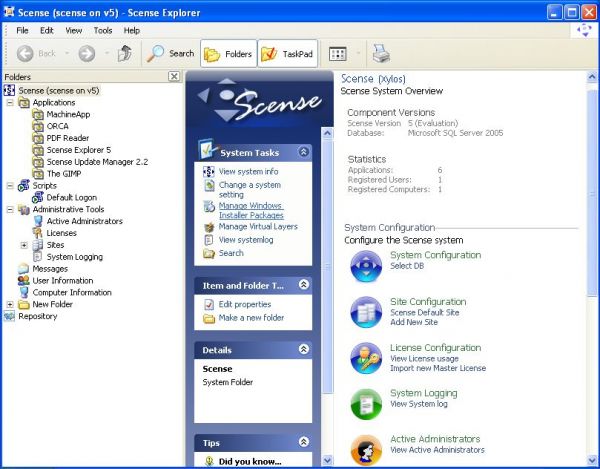
Task: Expand the New Folder tree node
Action: 10,304
